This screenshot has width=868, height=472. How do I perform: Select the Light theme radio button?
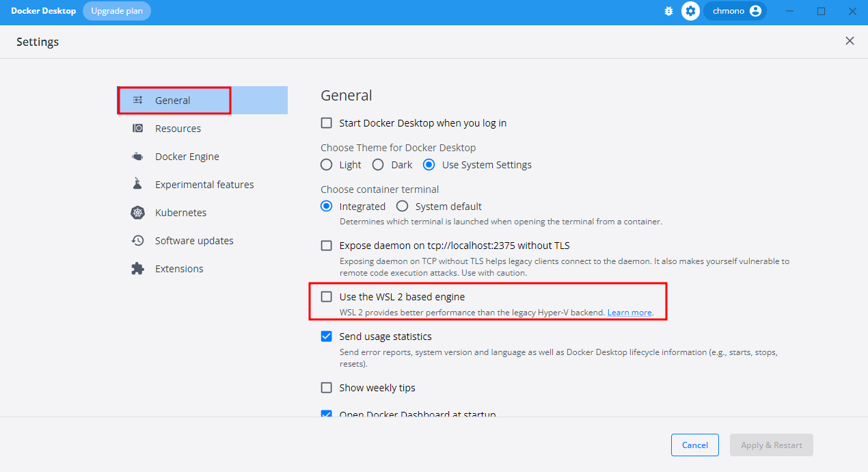[327, 165]
